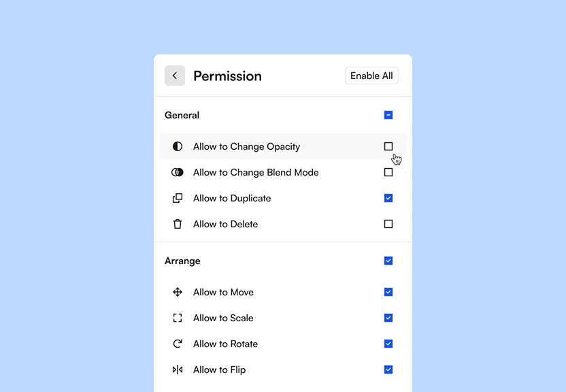This screenshot has height=392, width=566.
Task: Click the delete trash icon
Action: tap(178, 224)
